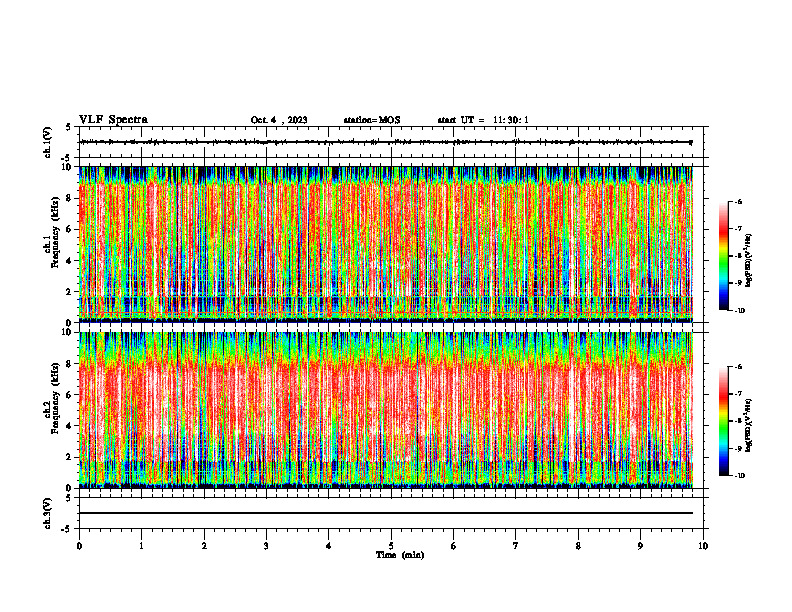
Task: Click the "Time (min)" x-axis label
Action: click(x=400, y=555)
